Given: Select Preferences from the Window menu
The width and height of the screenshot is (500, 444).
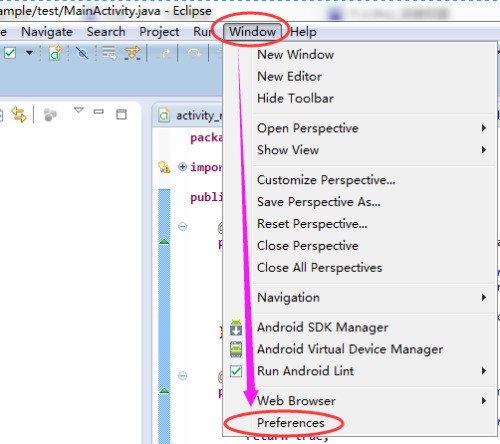Looking at the screenshot, I should pos(291,423).
